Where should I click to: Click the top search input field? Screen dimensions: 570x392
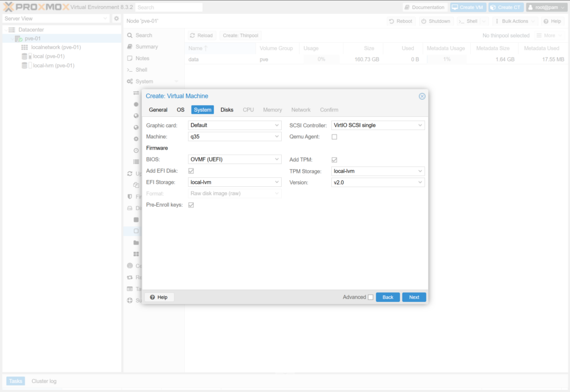pyautogui.click(x=169, y=7)
